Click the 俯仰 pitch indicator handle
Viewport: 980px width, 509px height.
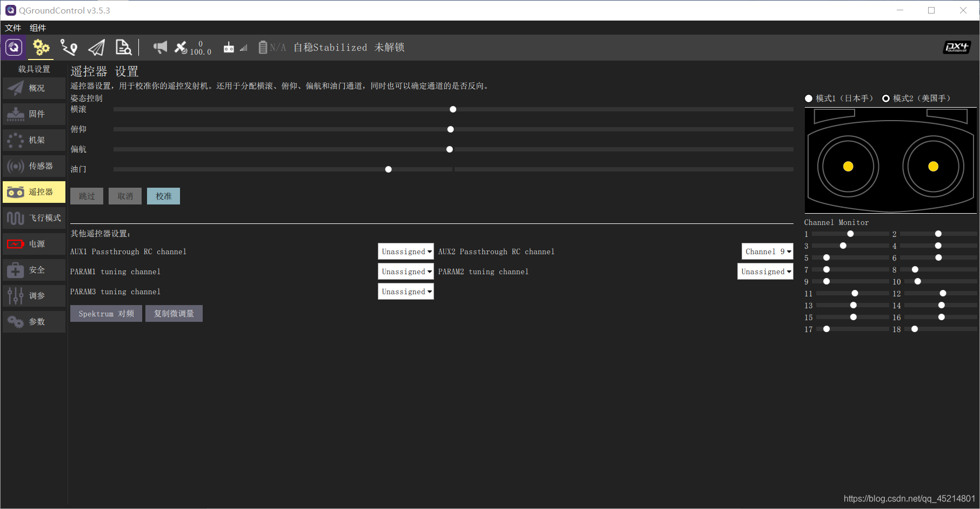(451, 129)
